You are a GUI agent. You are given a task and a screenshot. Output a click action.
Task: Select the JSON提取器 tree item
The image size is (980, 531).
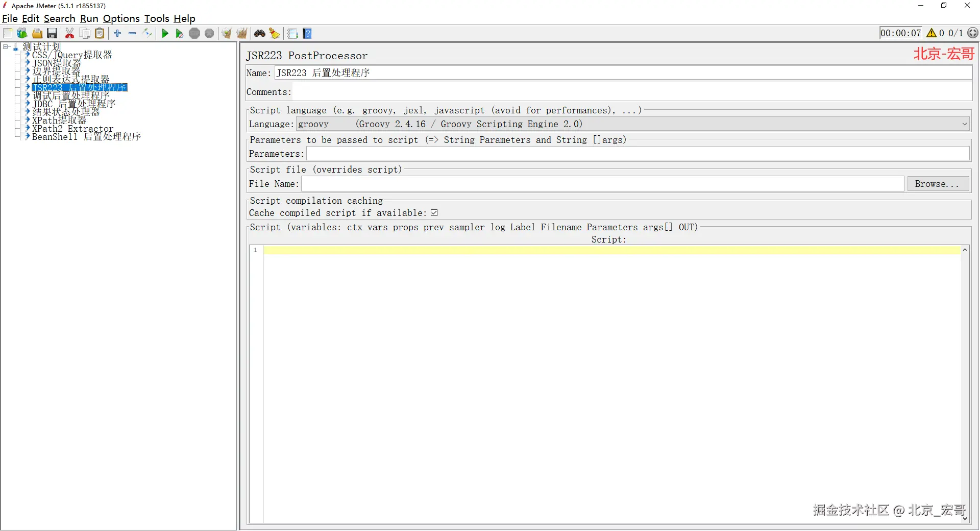click(57, 63)
